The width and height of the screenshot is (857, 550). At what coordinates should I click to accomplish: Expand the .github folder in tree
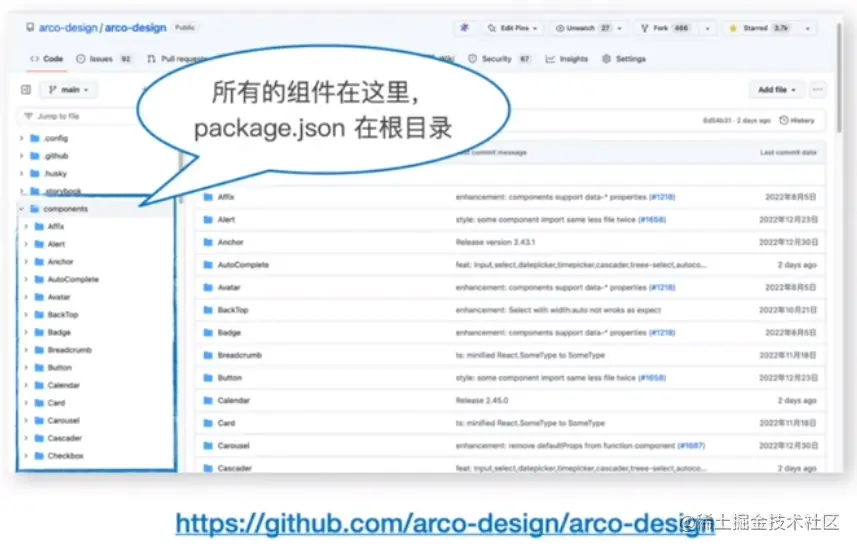coord(21,156)
